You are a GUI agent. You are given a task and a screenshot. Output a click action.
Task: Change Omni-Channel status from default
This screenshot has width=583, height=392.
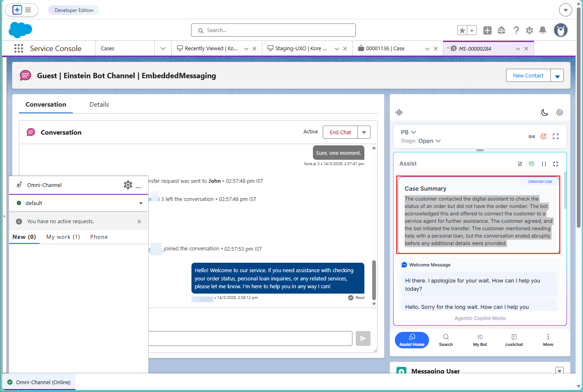[79, 203]
